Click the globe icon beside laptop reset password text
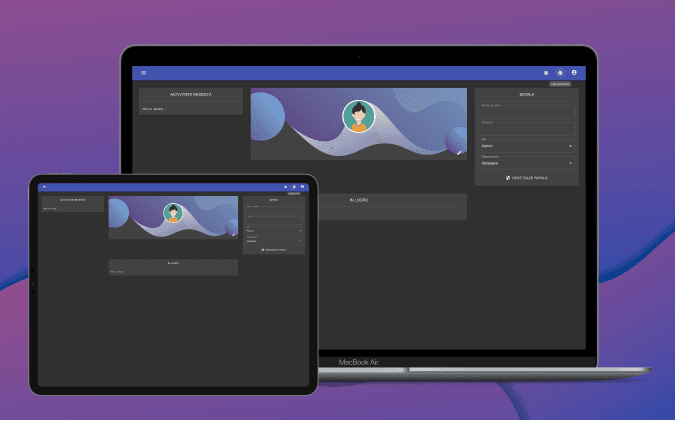The image size is (676, 421). pyautogui.click(x=508, y=178)
